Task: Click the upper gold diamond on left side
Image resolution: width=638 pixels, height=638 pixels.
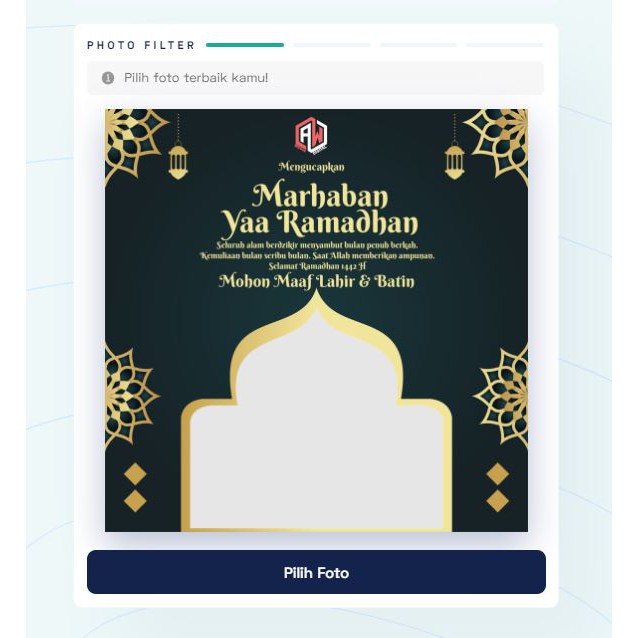Action: [135, 474]
